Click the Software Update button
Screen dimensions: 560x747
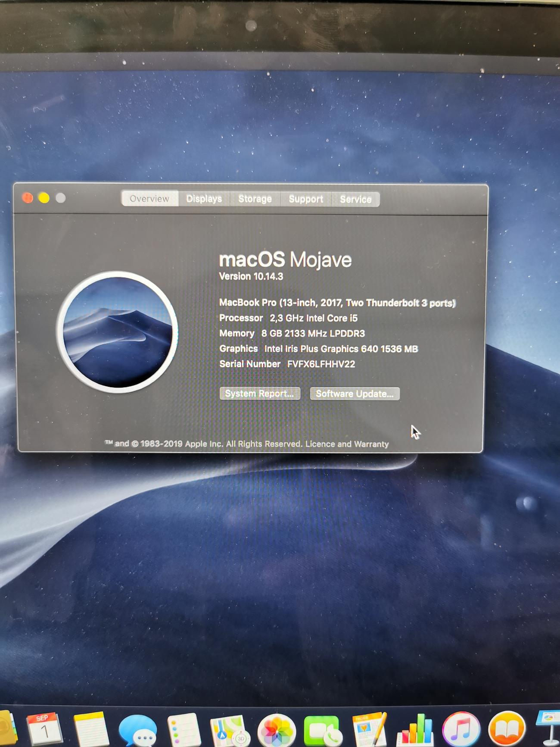[355, 394]
